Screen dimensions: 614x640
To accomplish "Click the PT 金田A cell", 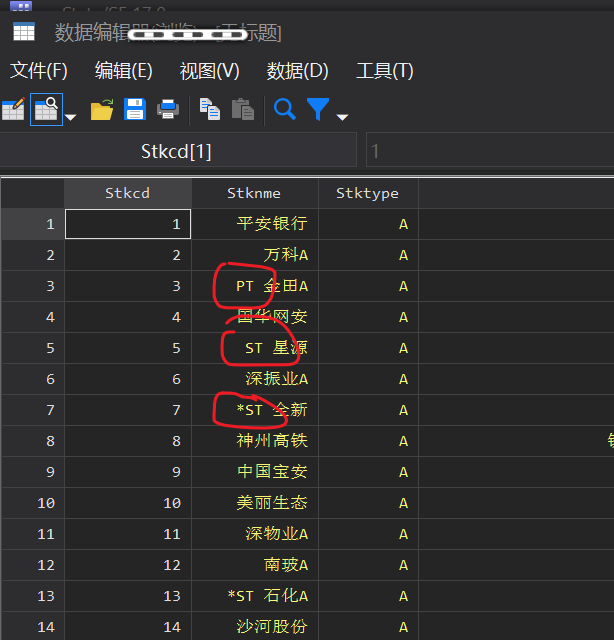I will pyautogui.click(x=255, y=286).
